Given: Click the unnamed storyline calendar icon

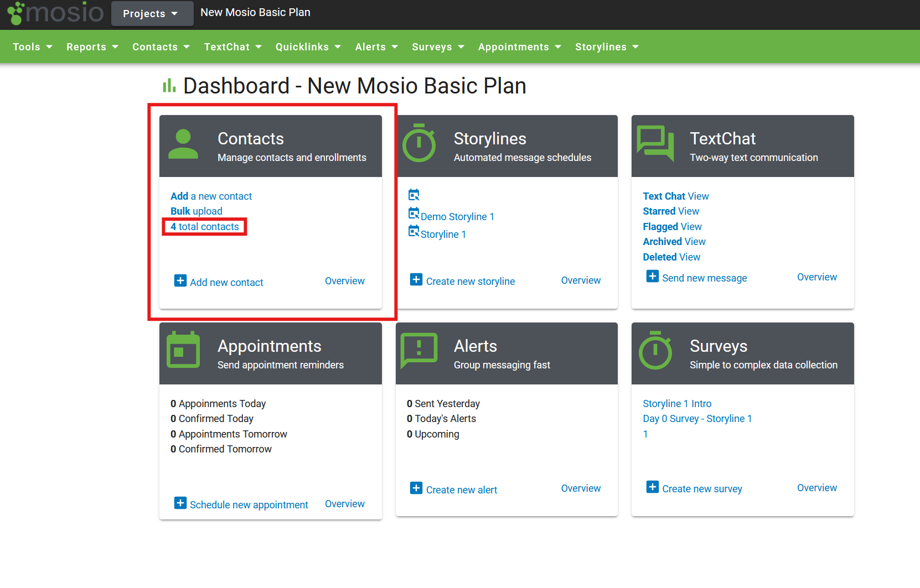Looking at the screenshot, I should pos(414,195).
